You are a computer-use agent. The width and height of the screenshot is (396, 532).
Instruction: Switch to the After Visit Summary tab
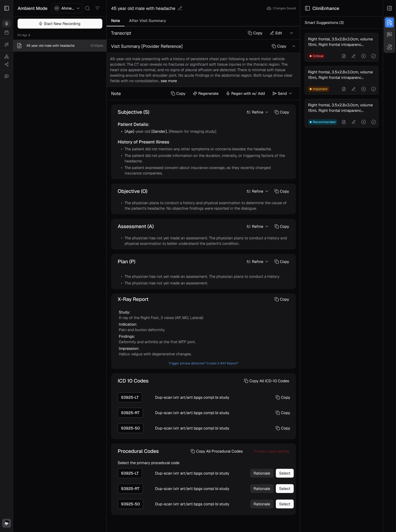coord(147,21)
